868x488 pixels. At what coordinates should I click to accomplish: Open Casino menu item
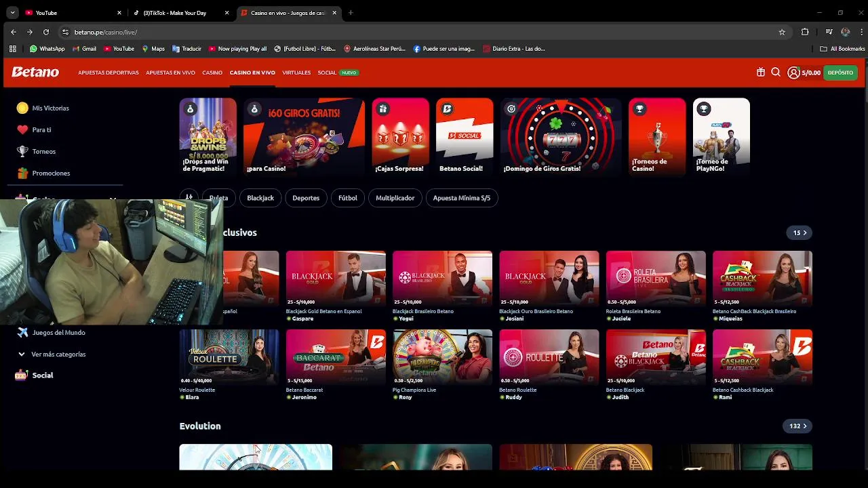pos(212,73)
